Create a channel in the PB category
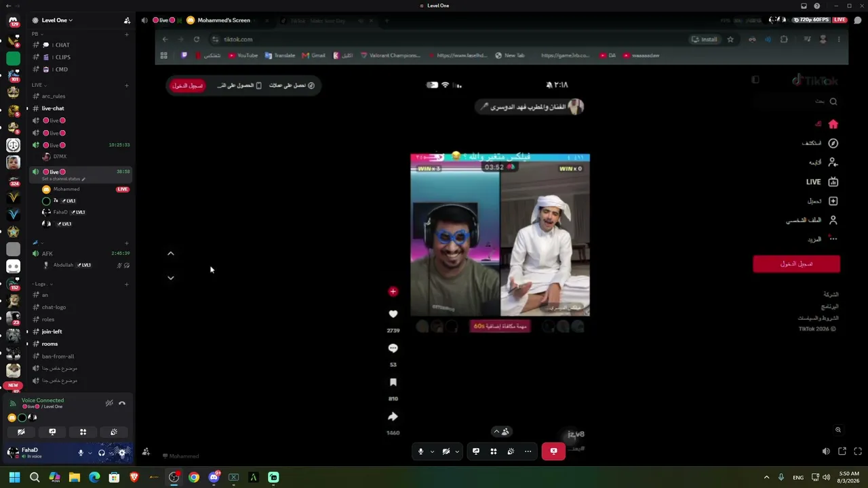 (127, 34)
